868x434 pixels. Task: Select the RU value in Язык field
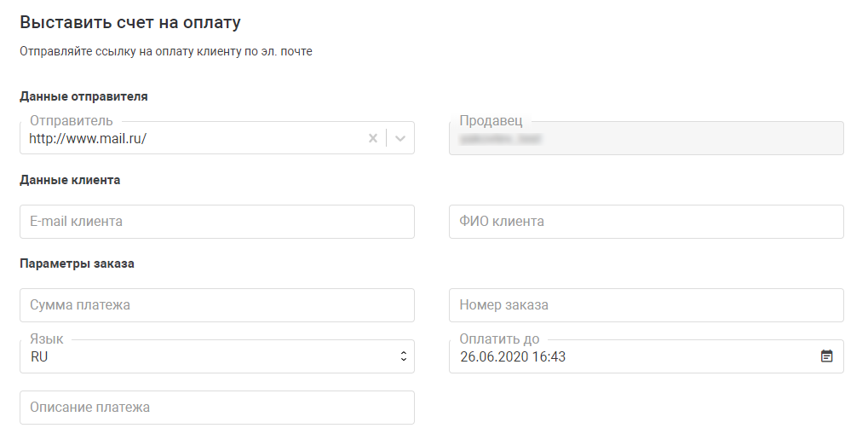pyautogui.click(x=39, y=357)
